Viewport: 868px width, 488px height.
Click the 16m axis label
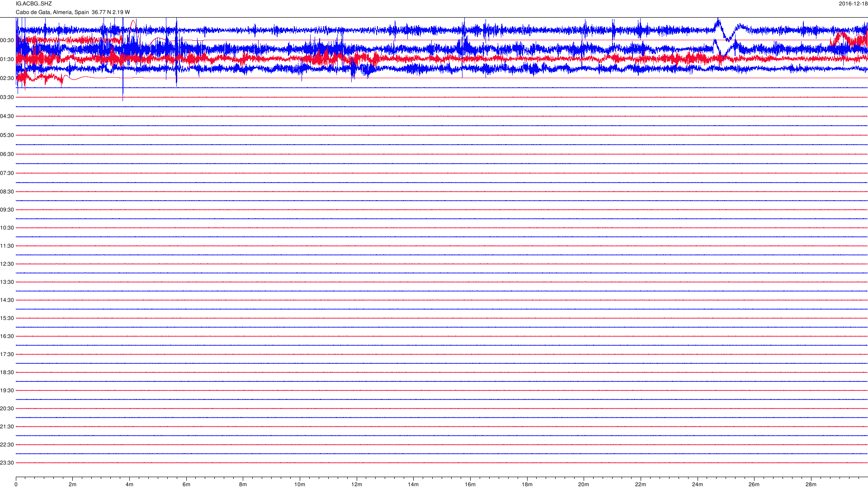470,484
